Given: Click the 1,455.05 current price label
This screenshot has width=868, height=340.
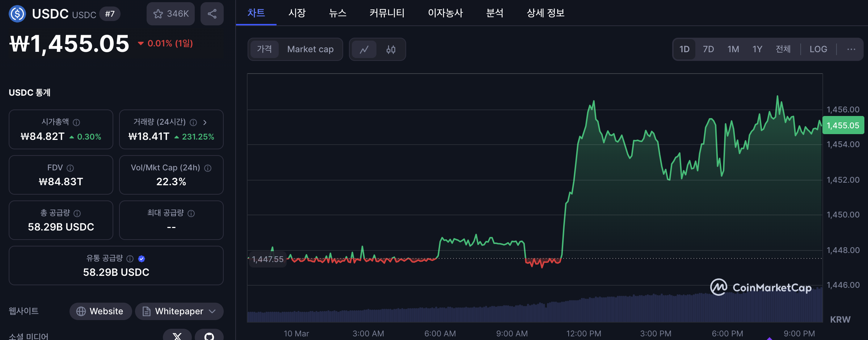Looking at the screenshot, I should pos(843,125).
